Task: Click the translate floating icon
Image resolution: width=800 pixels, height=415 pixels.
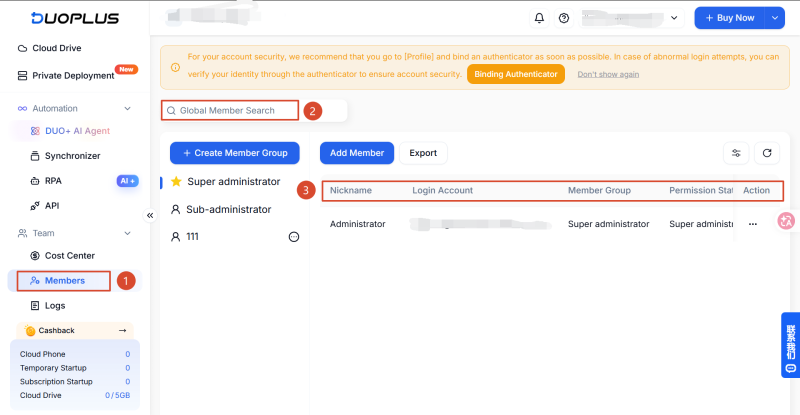Action: click(786, 221)
